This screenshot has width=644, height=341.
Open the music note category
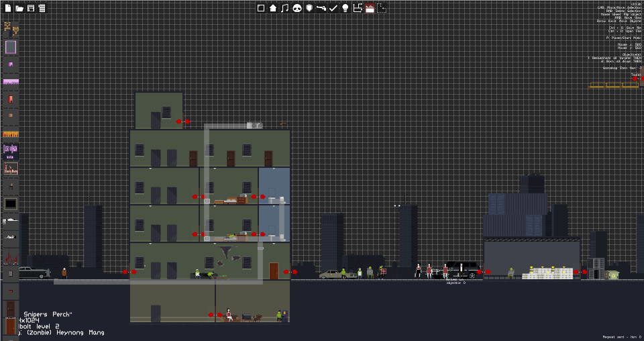point(284,8)
